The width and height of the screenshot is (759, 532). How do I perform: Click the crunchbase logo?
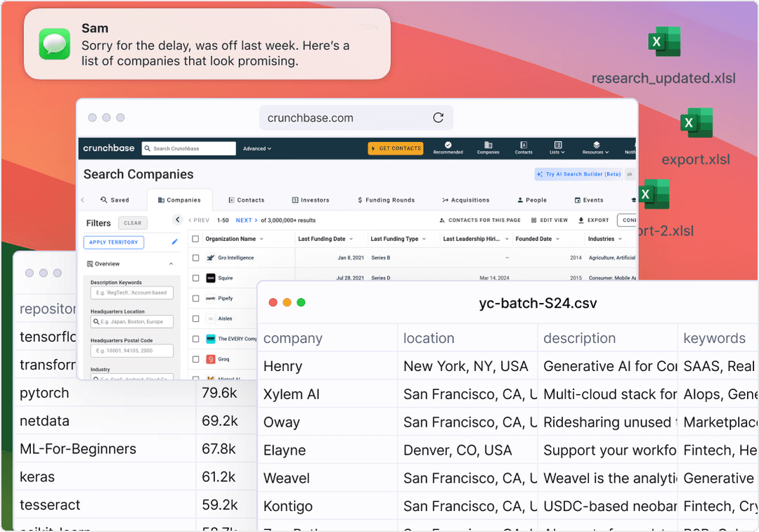[108, 148]
